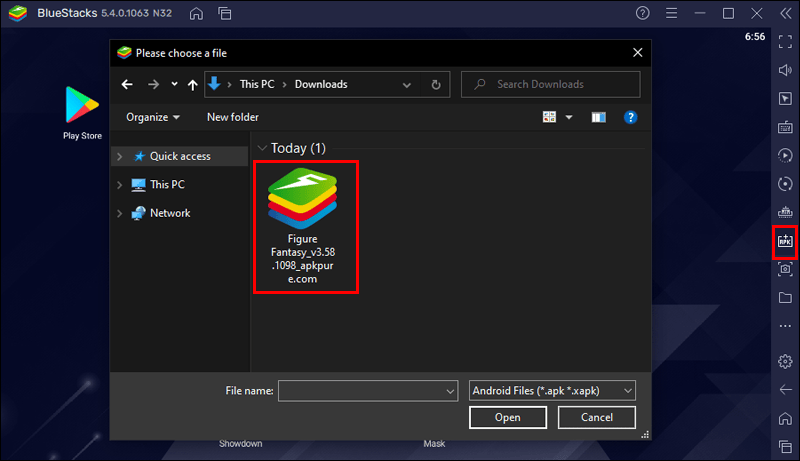This screenshot has width=800, height=461.
Task: Open the File name dropdown arrow
Action: pos(450,391)
